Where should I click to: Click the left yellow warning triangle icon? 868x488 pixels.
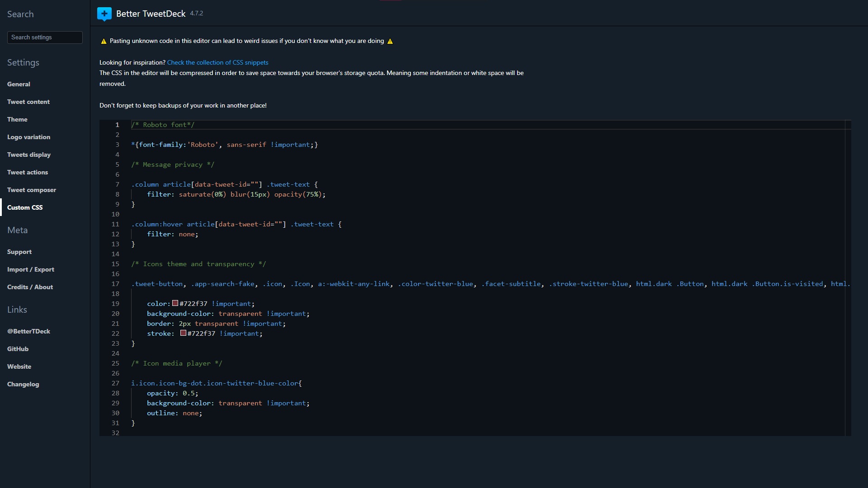[104, 41]
